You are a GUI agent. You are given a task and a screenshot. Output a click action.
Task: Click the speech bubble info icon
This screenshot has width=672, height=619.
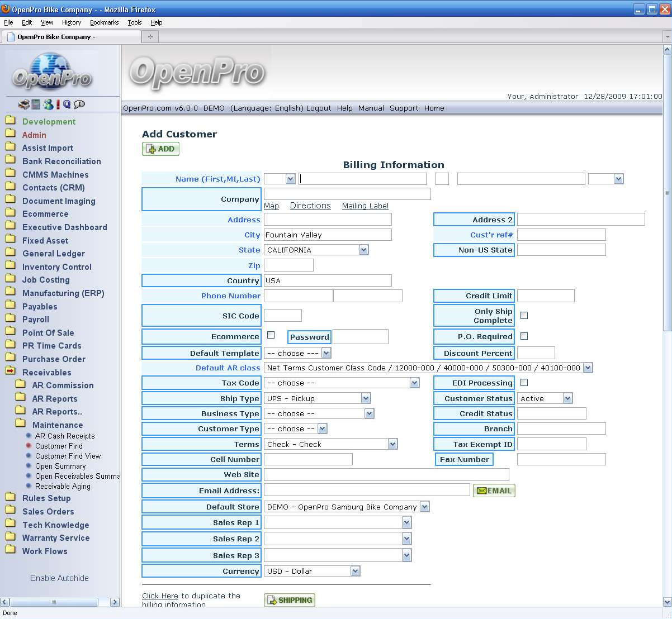point(79,104)
